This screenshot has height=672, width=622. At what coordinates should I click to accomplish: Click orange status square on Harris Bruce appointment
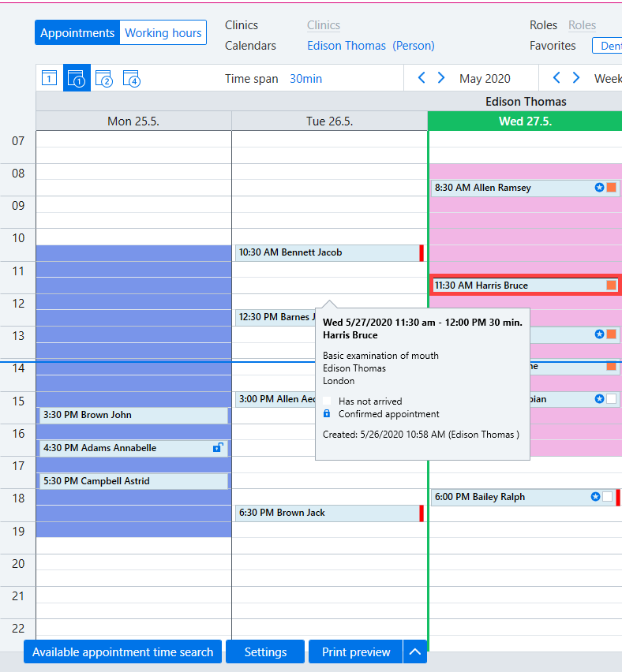coord(611,286)
